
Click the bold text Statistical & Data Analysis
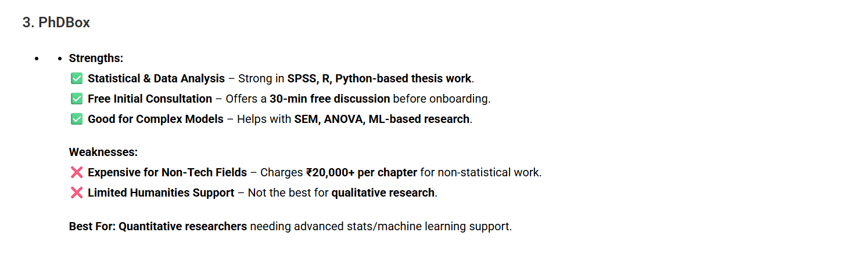tap(156, 78)
